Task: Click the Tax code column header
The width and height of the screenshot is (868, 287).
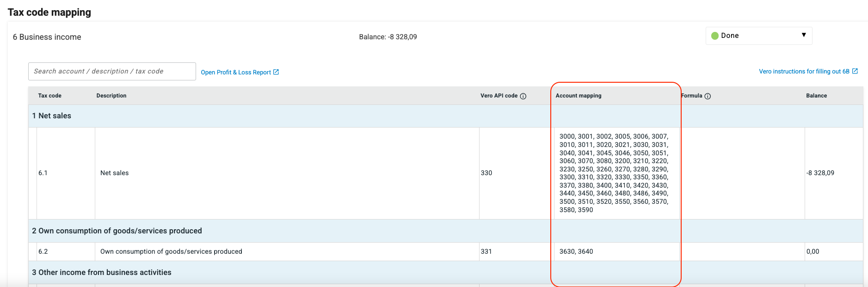Action: [49, 96]
